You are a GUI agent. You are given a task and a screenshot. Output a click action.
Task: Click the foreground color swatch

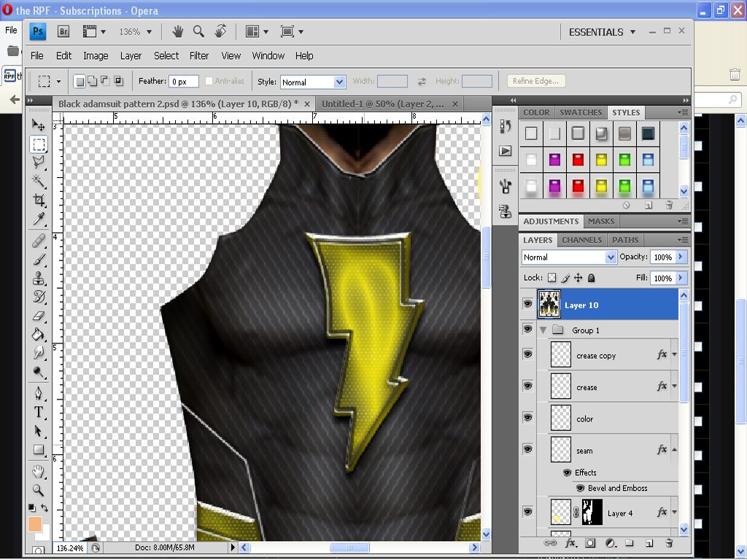[x=35, y=525]
